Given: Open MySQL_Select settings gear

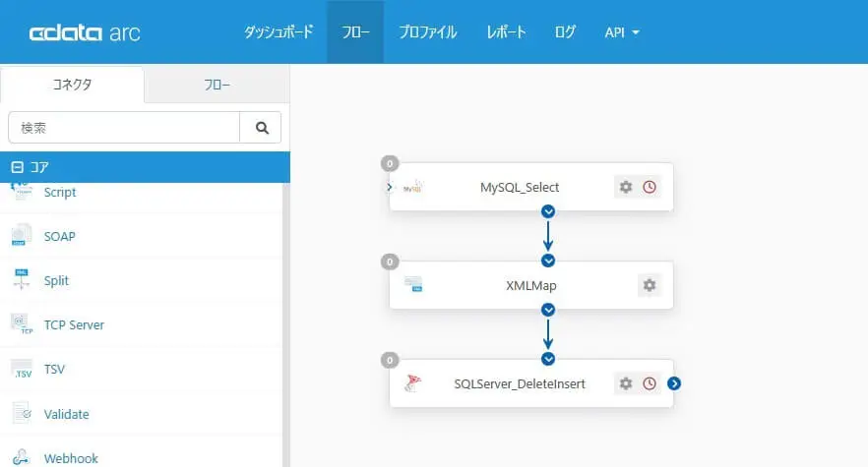Looking at the screenshot, I should point(626,187).
